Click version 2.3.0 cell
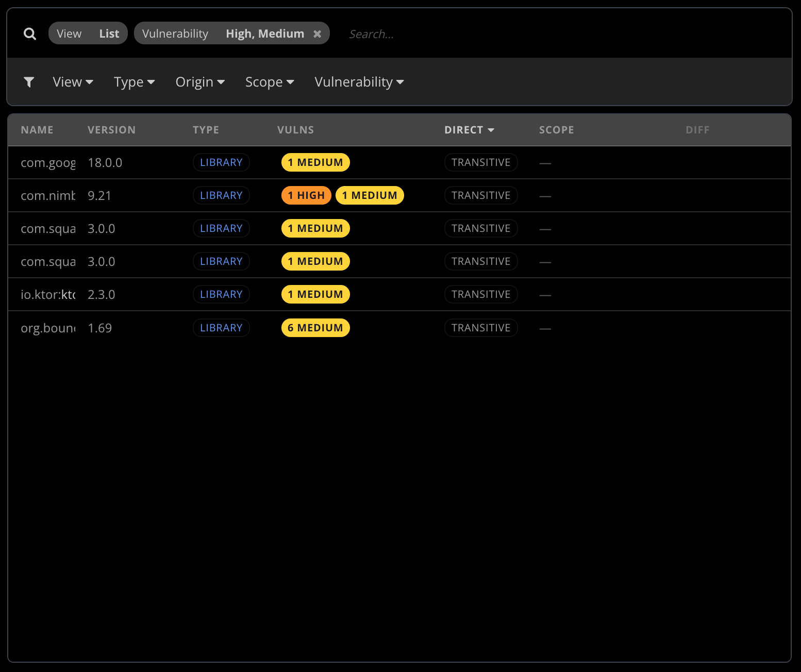 pos(101,295)
